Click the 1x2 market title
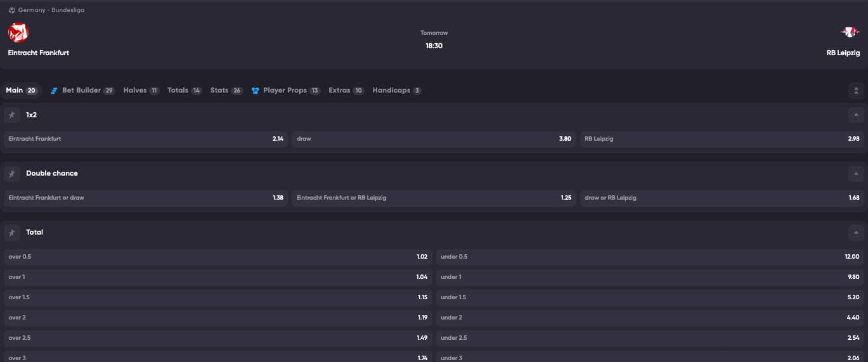 [32, 115]
